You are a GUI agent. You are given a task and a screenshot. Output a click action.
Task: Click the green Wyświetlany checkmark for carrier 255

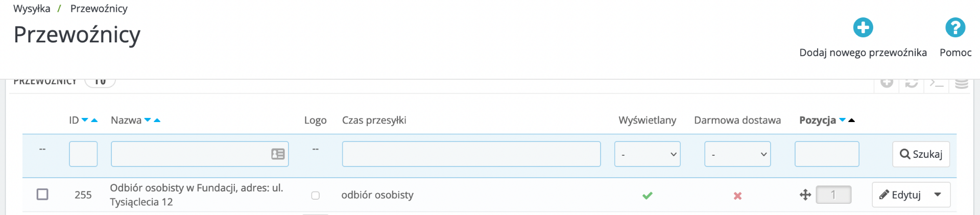pyautogui.click(x=647, y=196)
